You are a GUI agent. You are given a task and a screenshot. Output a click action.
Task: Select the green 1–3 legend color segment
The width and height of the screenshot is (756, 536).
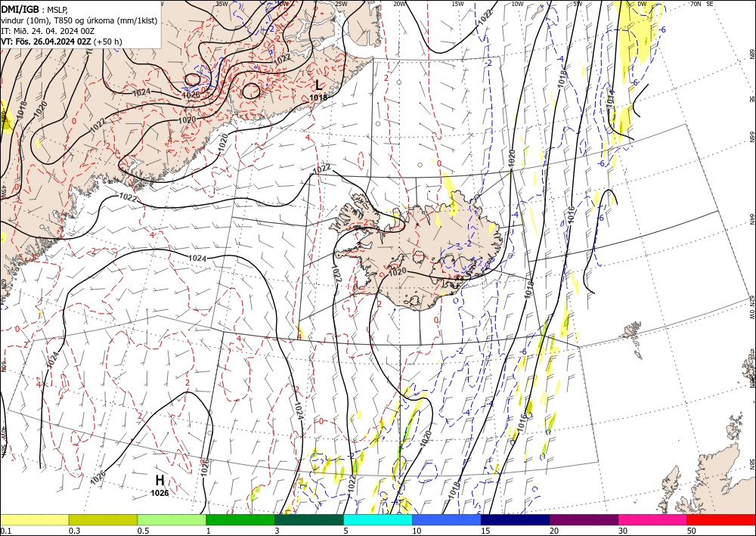coord(240,519)
